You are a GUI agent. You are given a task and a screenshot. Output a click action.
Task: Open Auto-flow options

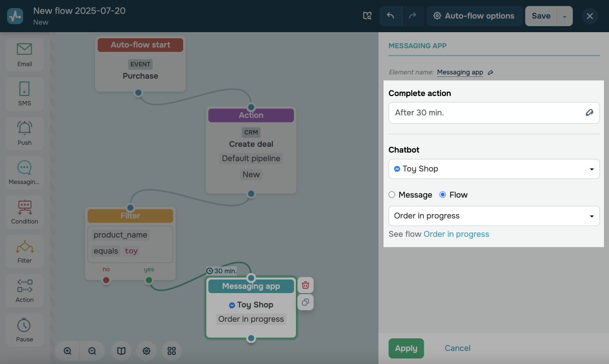pos(474,16)
